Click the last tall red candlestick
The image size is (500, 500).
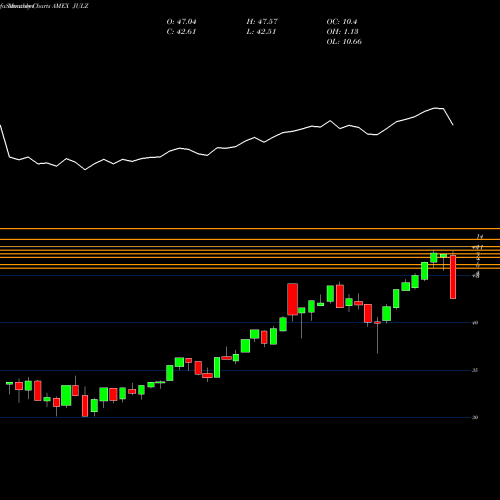[453, 277]
